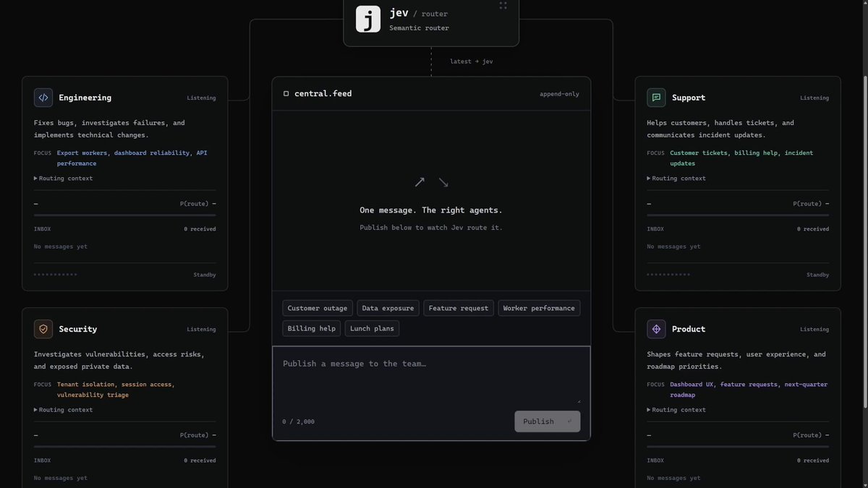Click No messages yet in Engineering inbox

pyautogui.click(x=61, y=247)
